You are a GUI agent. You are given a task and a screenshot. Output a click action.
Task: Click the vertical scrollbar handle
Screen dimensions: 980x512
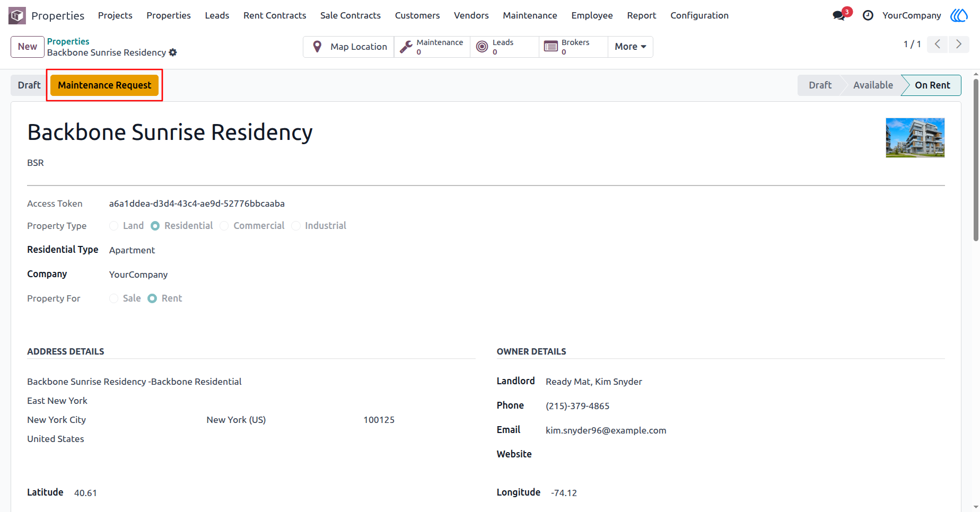pos(976,159)
